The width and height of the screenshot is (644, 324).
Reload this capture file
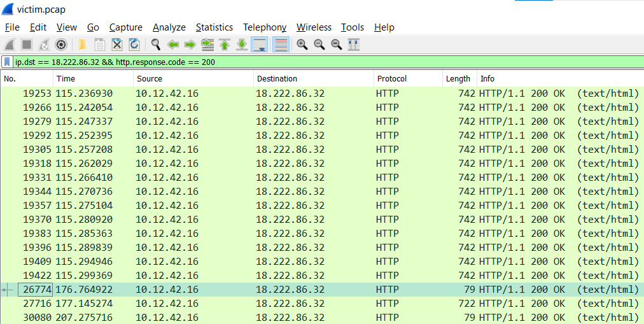point(134,45)
